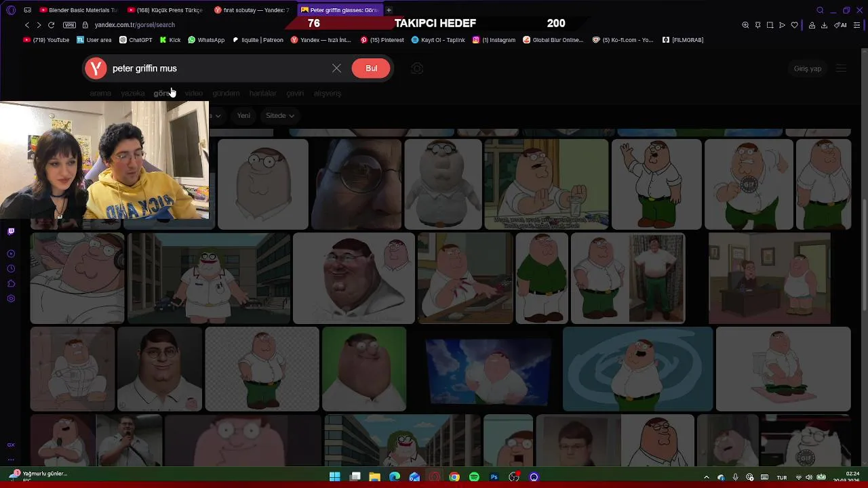Open Yandex hamburger menu at top right
The width and height of the screenshot is (868, 488).
pos(841,68)
